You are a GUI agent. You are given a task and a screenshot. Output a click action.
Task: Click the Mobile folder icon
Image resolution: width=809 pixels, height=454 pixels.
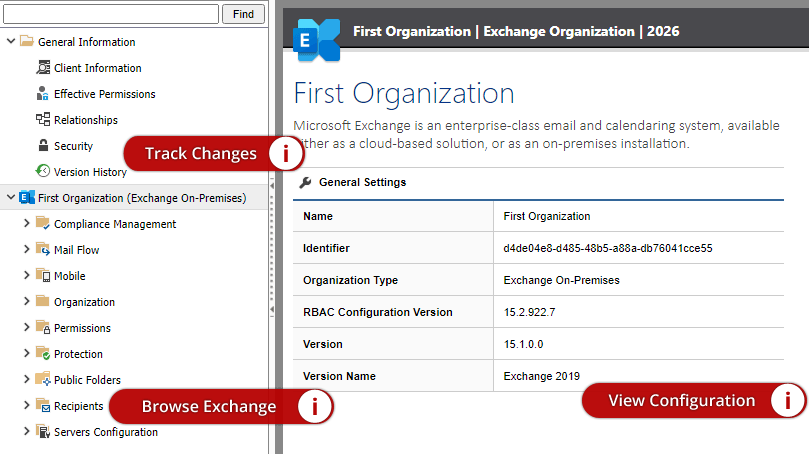tap(43, 275)
